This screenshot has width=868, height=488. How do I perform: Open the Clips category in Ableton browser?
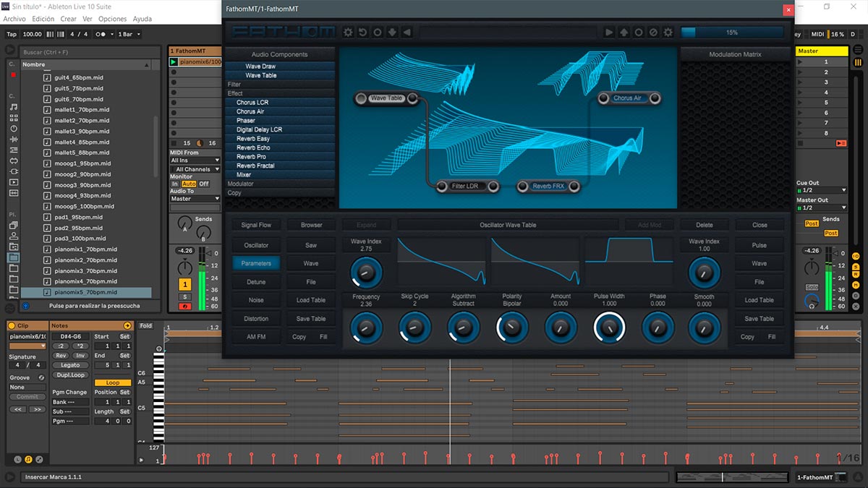(14, 182)
